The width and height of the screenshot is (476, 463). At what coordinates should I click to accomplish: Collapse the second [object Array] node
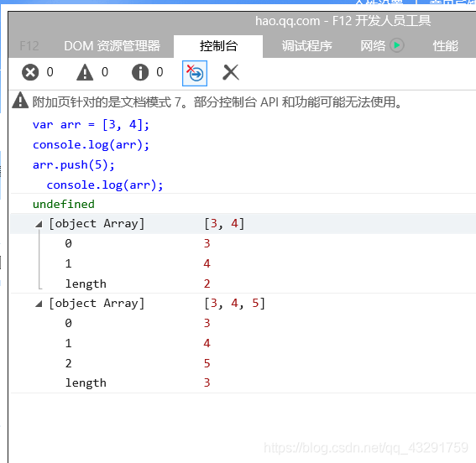(39, 304)
